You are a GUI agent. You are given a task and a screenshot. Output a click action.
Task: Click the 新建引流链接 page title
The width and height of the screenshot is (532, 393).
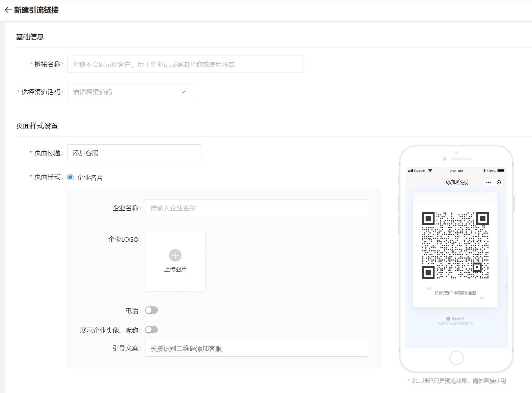click(x=36, y=10)
